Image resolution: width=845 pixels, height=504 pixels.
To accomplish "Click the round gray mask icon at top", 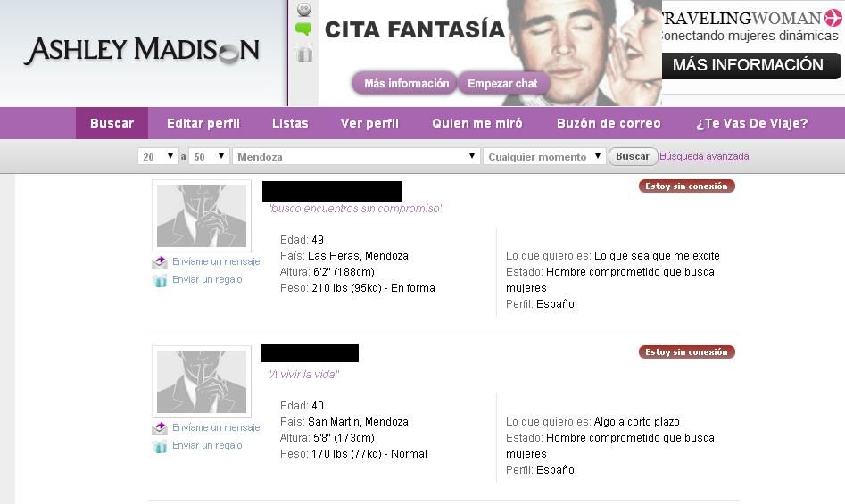I will [x=303, y=9].
